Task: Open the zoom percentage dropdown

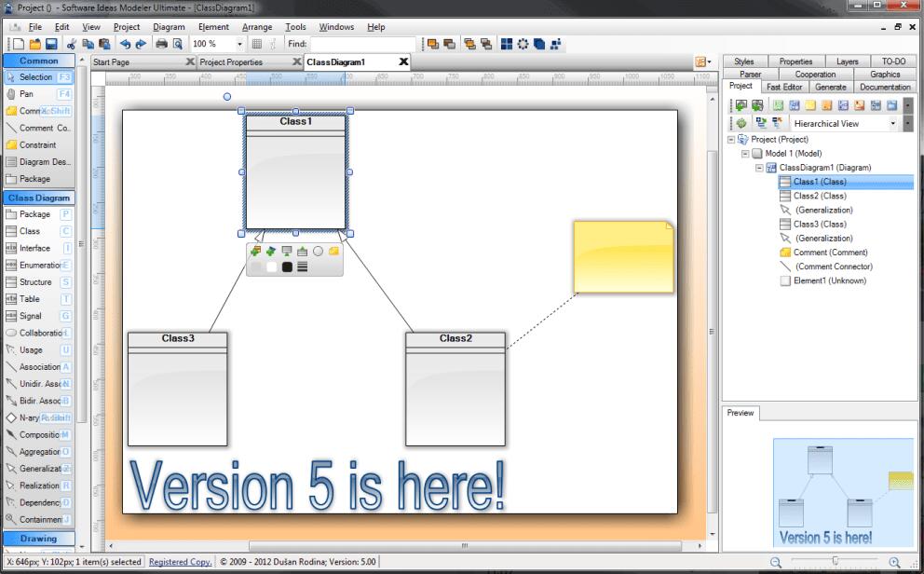Action: point(239,44)
